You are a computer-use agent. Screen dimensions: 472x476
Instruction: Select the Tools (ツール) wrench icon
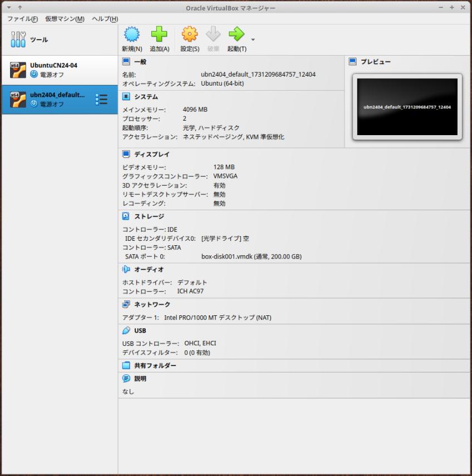pos(18,39)
